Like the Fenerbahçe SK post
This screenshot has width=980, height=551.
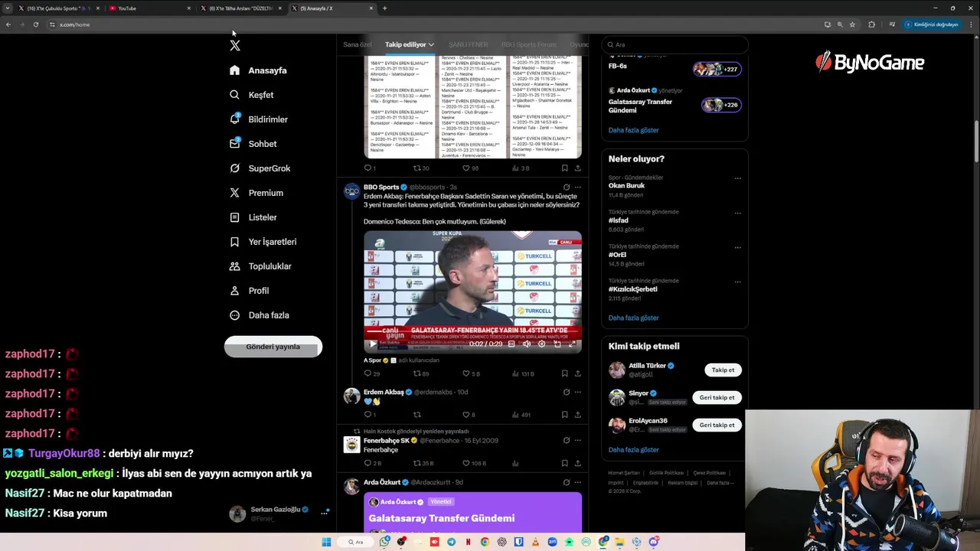(x=474, y=463)
